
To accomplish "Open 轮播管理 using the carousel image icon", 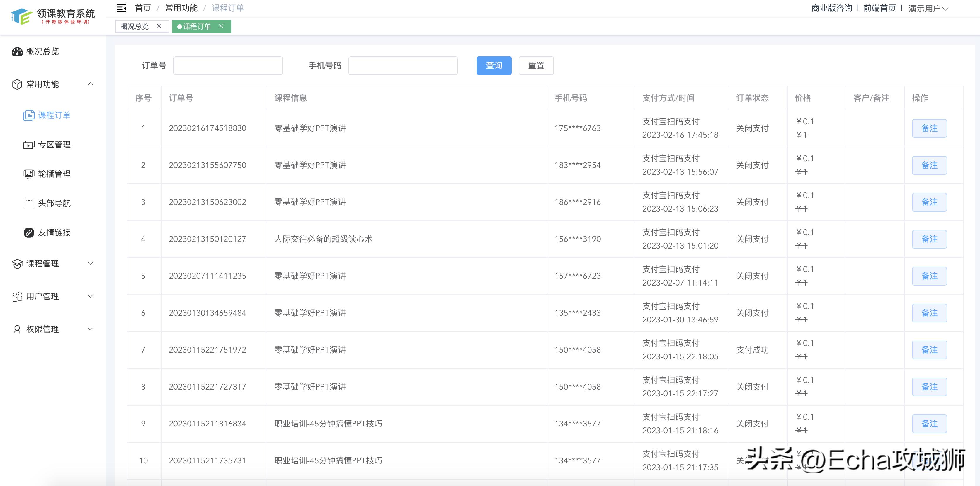I will (x=29, y=174).
